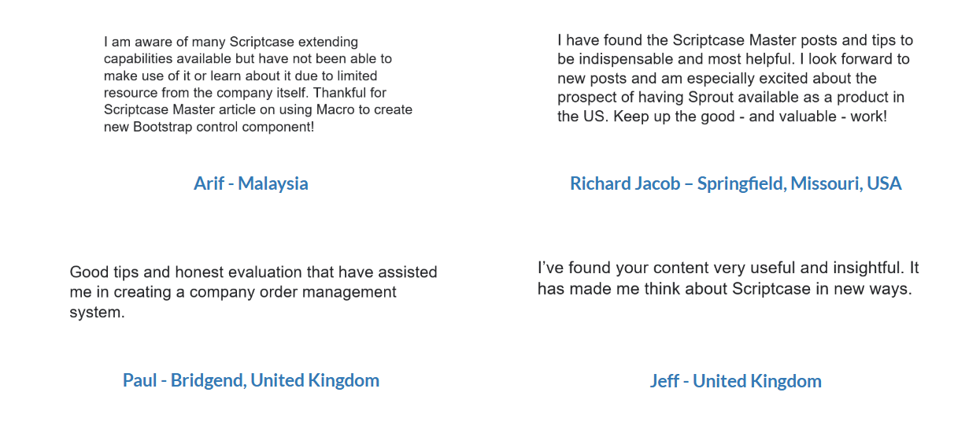Select the Paul - Bridgend, United Kingdom heading
Viewport: 980px width, 422px height.
click(251, 380)
